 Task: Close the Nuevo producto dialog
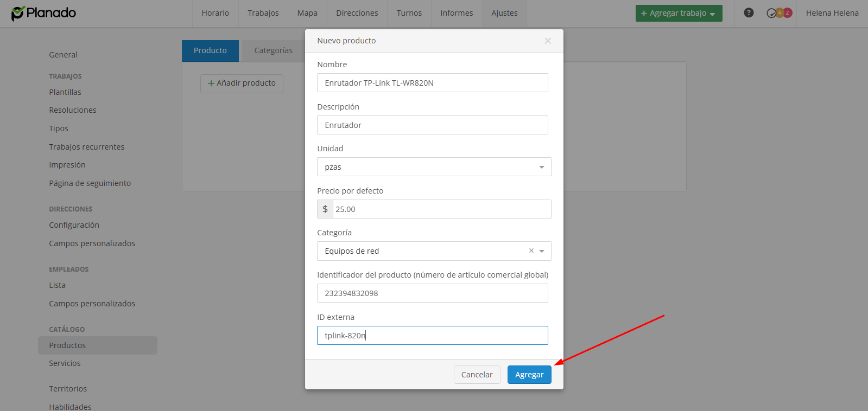point(548,41)
